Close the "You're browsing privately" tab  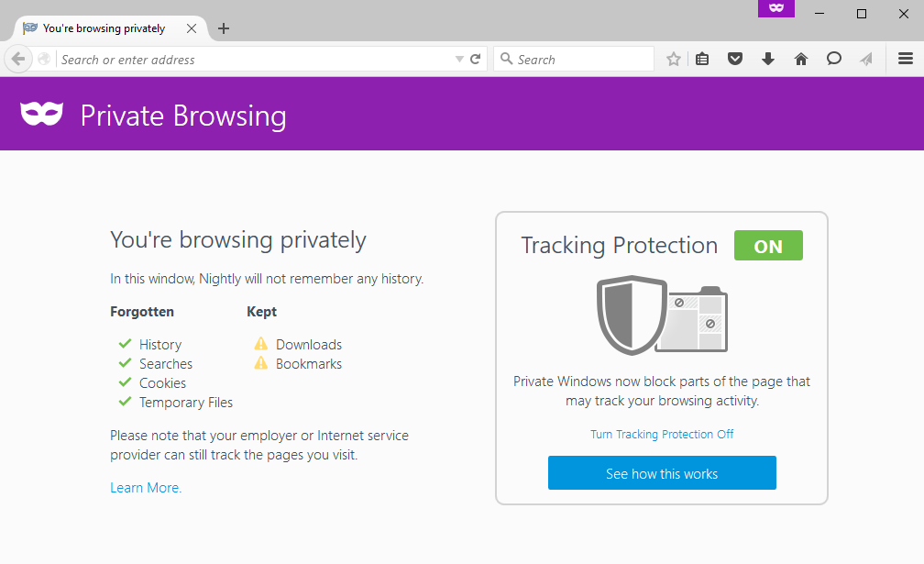(x=192, y=28)
